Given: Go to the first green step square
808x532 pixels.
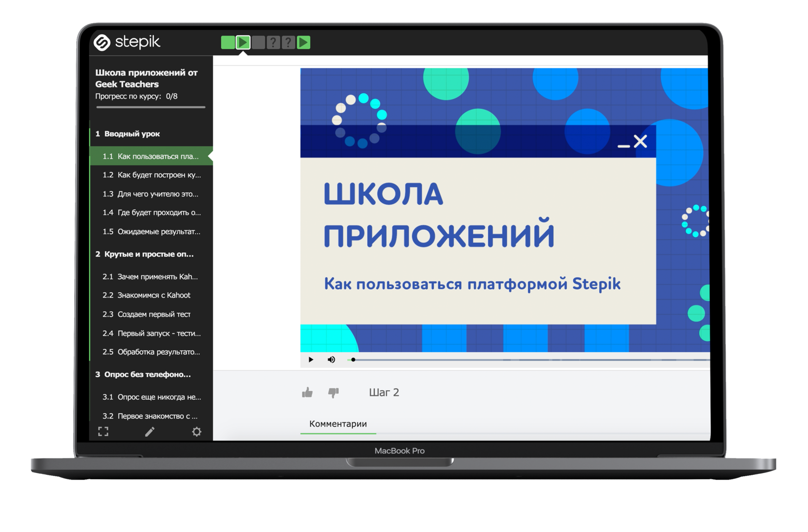Looking at the screenshot, I should (227, 42).
